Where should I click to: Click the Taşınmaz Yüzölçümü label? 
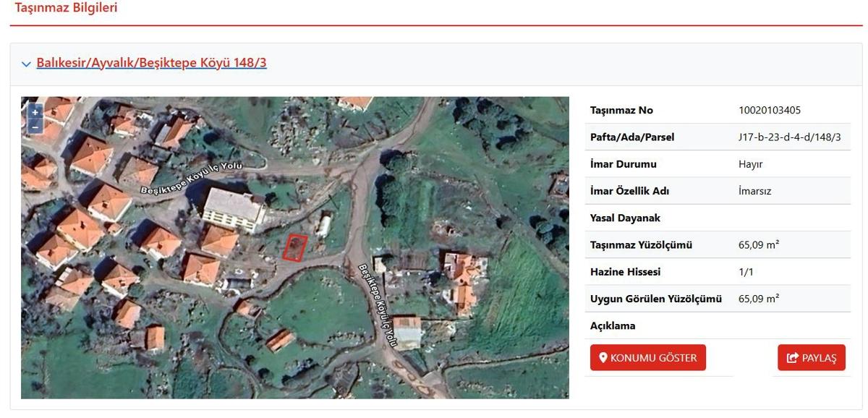pyautogui.click(x=641, y=245)
